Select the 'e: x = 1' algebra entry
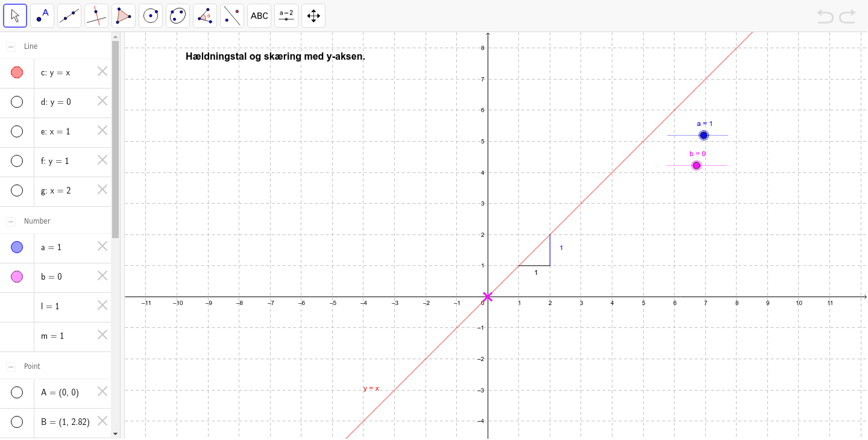868x440 pixels. click(x=55, y=131)
